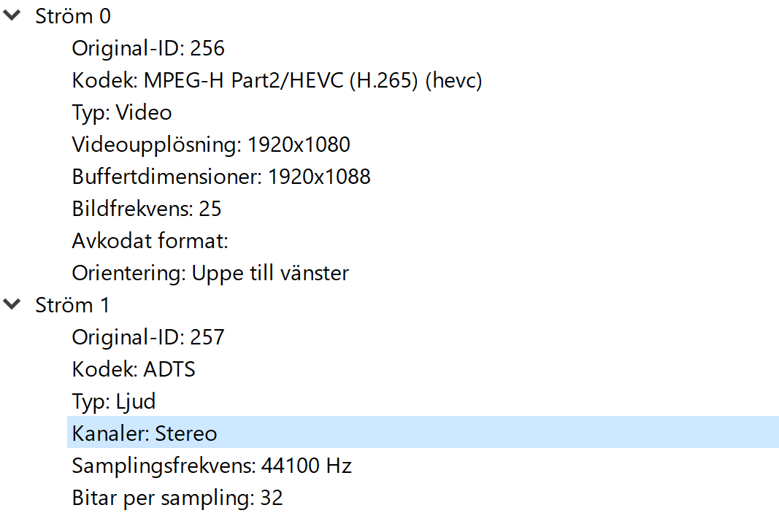
Task: Click the Bildfrekvens: 25 entry
Action: pyautogui.click(x=147, y=208)
